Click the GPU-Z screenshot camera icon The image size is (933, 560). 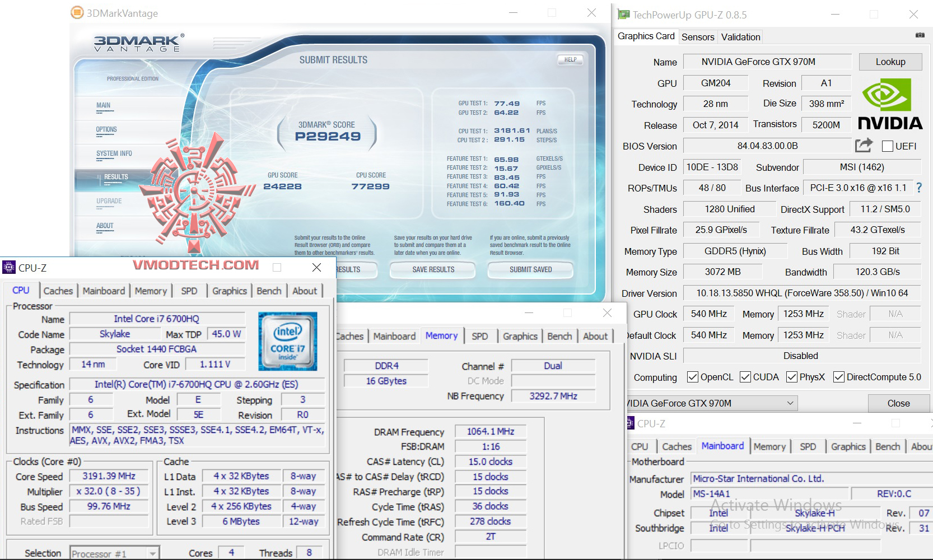pyautogui.click(x=920, y=35)
